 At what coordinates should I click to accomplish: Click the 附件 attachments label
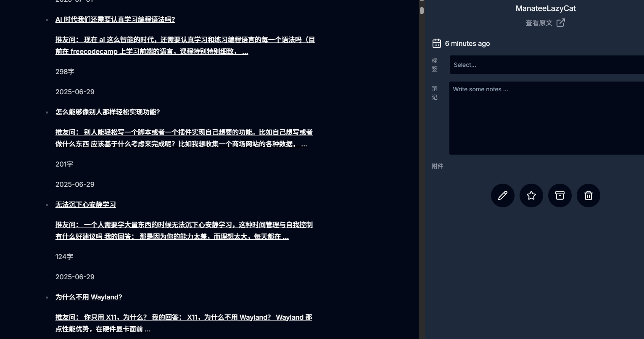coord(438,166)
